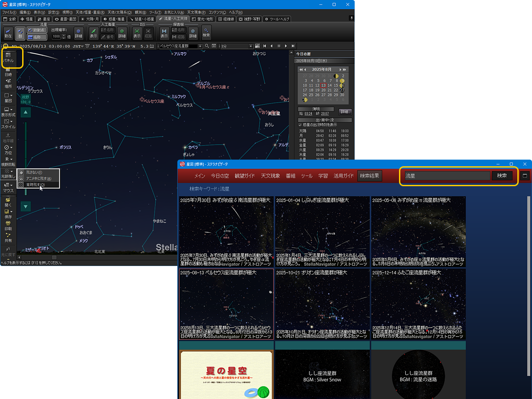Screen dimensions: 532x399
Task: Switch to the 恒星 ribbon tab
Action: (x=27, y=19)
